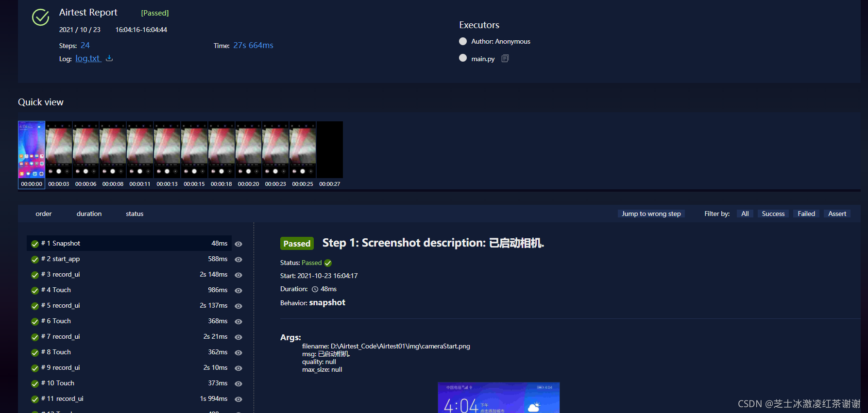Toggle eye icon for step 3 record_ui

(238, 275)
